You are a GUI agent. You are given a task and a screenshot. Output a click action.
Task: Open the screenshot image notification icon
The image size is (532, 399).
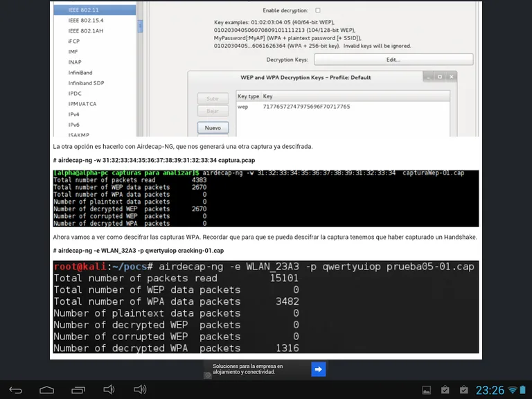click(x=427, y=390)
